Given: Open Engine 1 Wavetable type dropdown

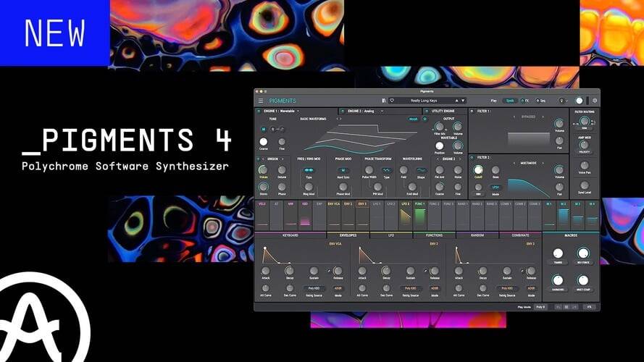Looking at the screenshot, I should coord(281,111).
